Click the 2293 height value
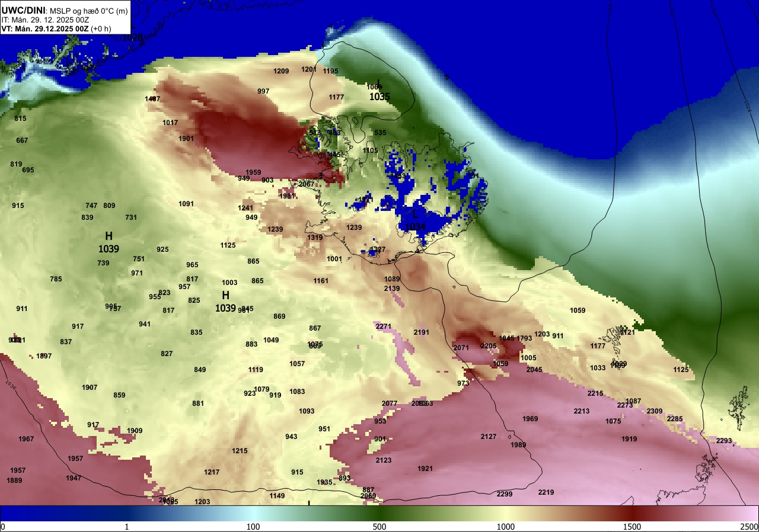Image resolution: width=759 pixels, height=532 pixels. [x=724, y=441]
